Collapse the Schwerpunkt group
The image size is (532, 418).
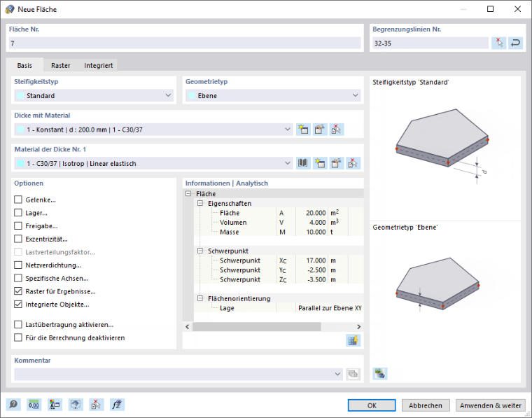[200, 251]
